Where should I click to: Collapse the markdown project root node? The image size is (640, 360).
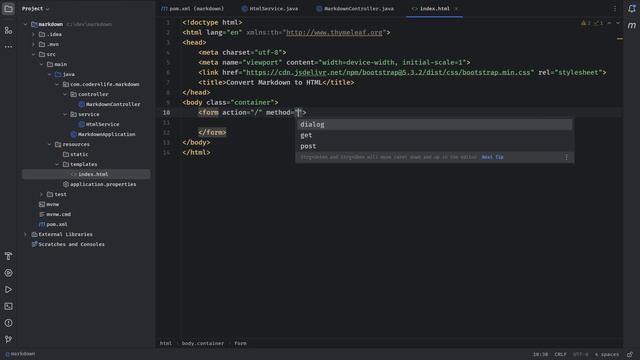pos(26,24)
